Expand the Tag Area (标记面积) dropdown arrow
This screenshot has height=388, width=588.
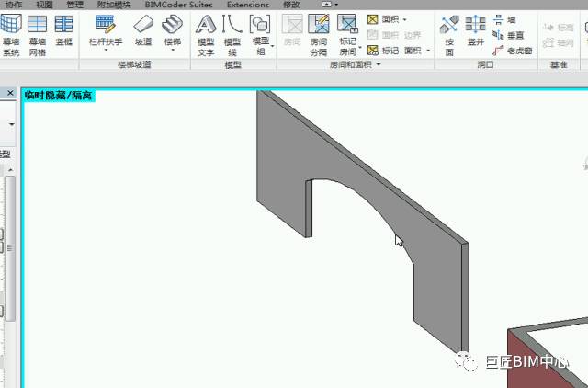(428, 51)
